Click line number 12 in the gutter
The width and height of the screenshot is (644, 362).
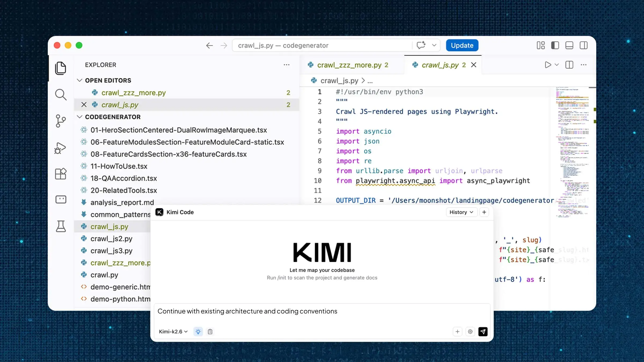[318, 200]
